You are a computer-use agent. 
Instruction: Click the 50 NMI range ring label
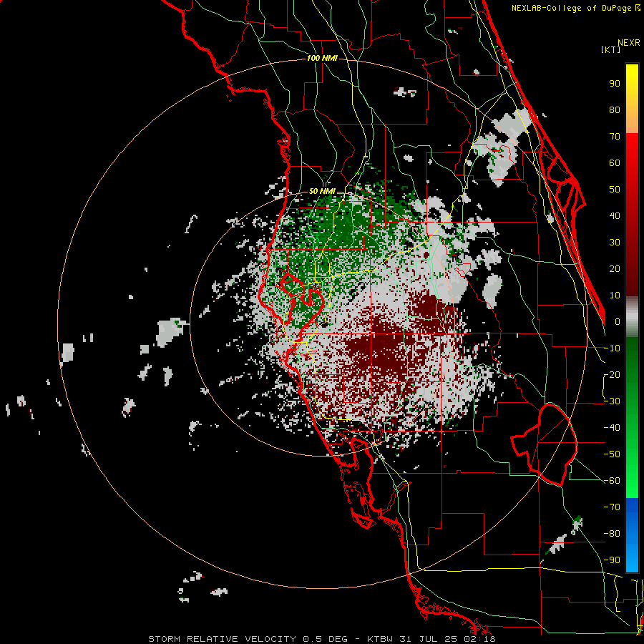point(322,191)
